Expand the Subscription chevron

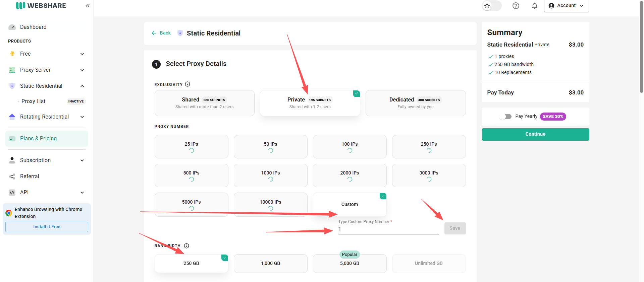click(x=82, y=160)
